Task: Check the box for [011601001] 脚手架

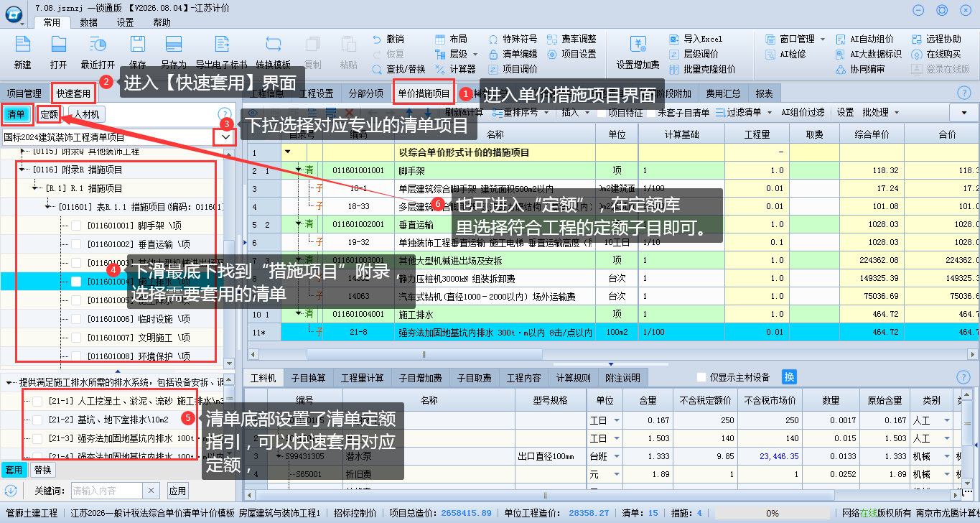Action: (x=76, y=226)
